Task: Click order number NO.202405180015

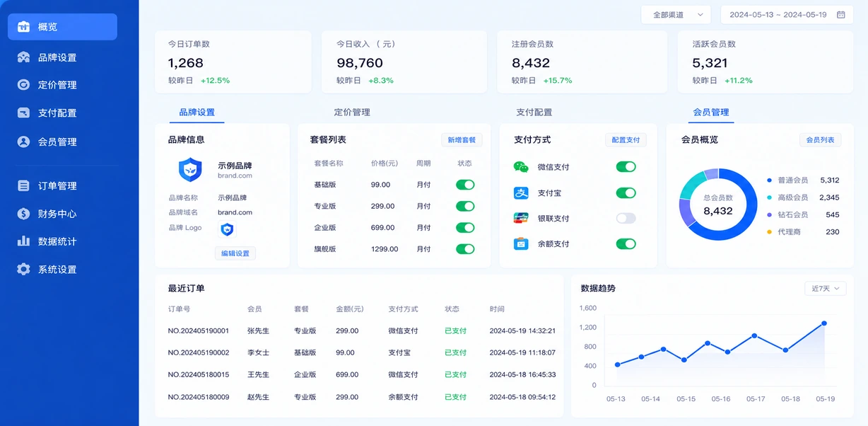Action: coord(199,374)
